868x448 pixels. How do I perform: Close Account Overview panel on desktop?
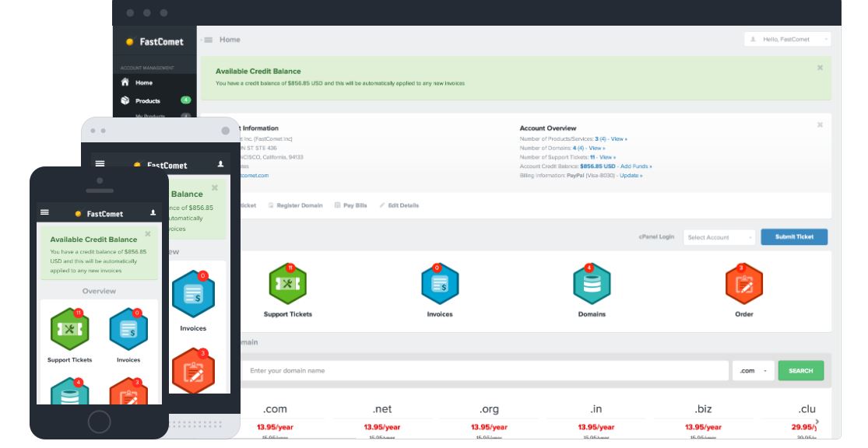[820, 125]
